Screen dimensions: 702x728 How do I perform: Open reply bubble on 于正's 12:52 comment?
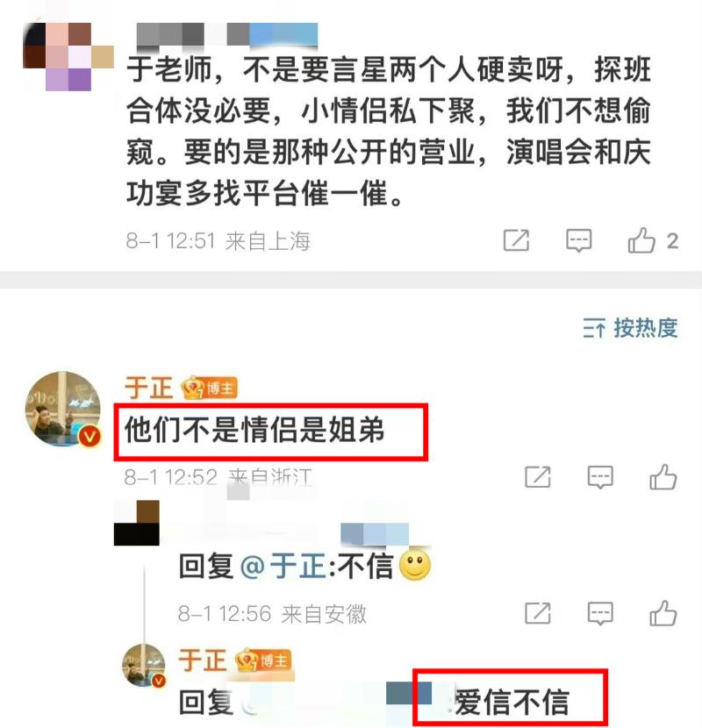click(x=600, y=477)
